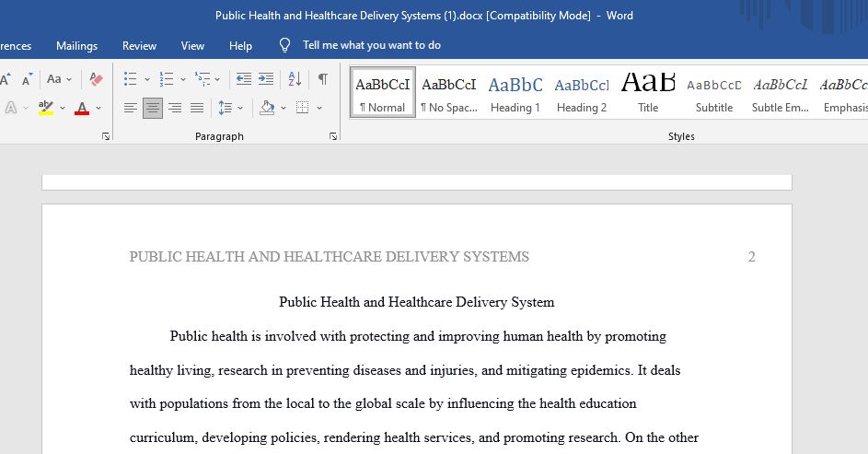Apply the Subtitle style
868x454 pixels.
[x=714, y=92]
